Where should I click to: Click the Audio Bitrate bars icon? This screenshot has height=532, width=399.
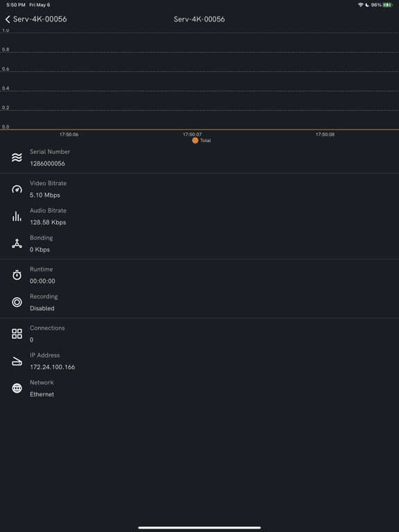pos(17,216)
